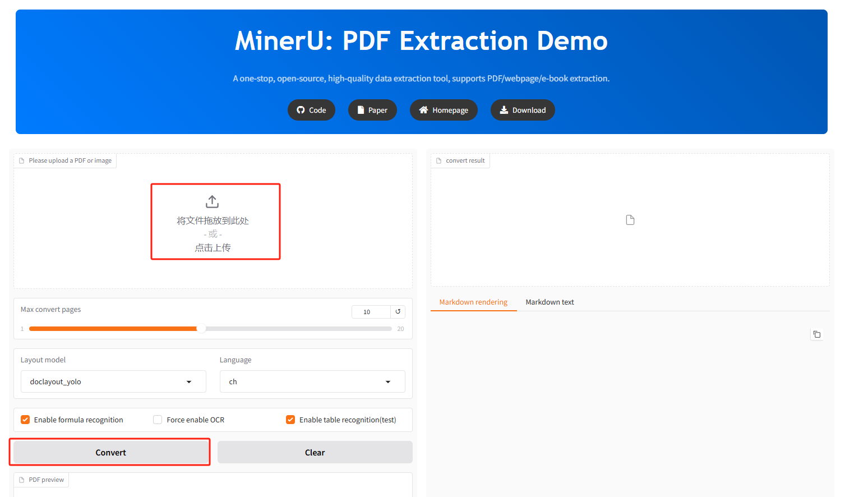Click the file icon beside 'convert result' label
Screen dimensions: 868x497
[439, 160]
